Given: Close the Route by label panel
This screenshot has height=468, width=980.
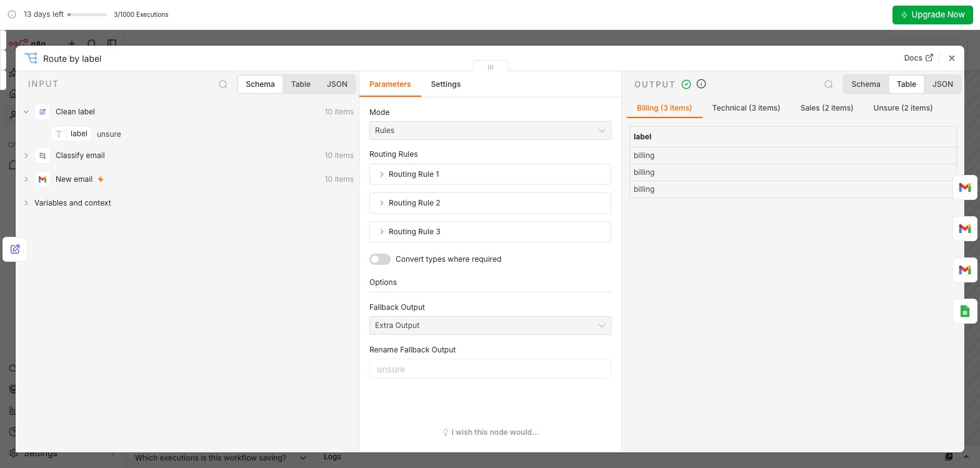Looking at the screenshot, I should [952, 58].
